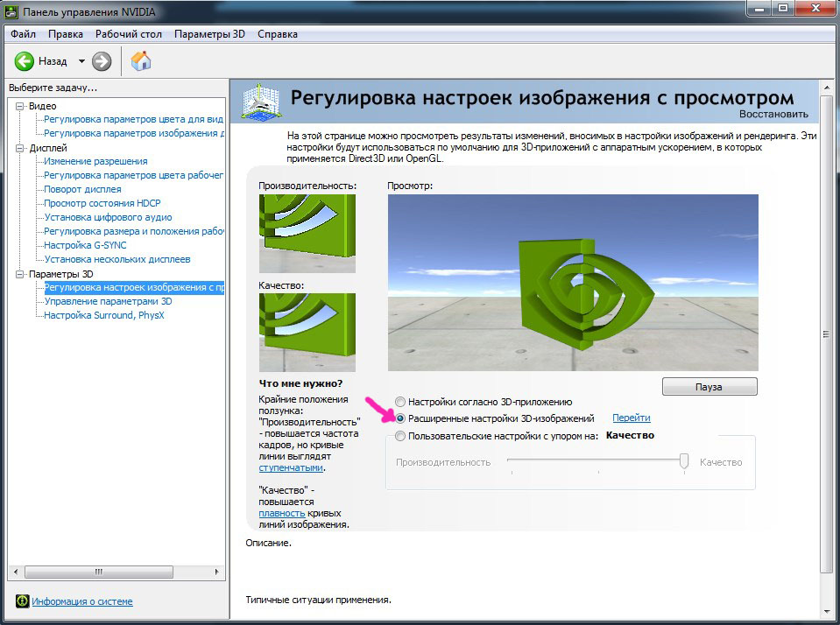Open Управление параметрами 3D
840x625 pixels.
point(109,301)
